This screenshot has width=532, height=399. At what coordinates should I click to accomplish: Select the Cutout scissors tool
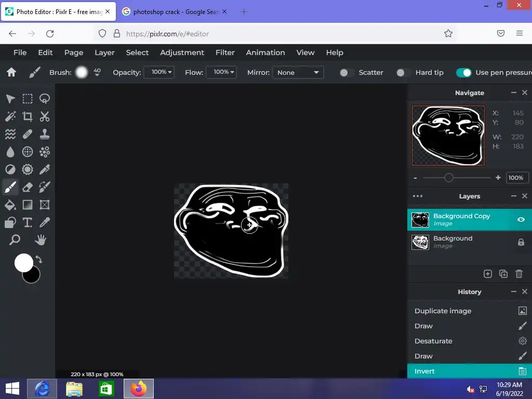[x=45, y=116]
